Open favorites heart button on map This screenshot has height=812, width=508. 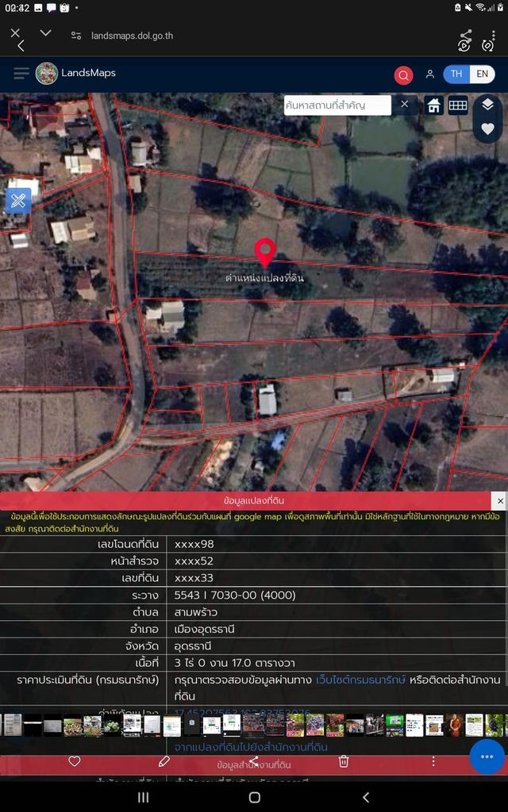[x=487, y=128]
